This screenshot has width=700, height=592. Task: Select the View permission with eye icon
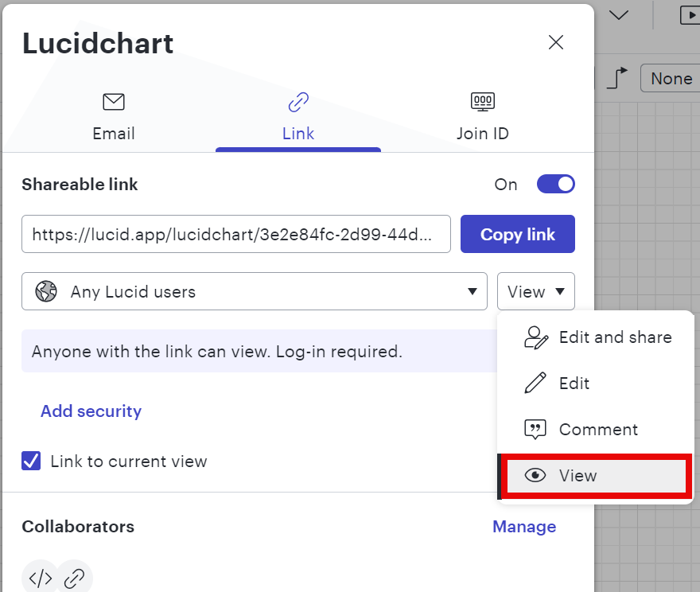coord(596,476)
